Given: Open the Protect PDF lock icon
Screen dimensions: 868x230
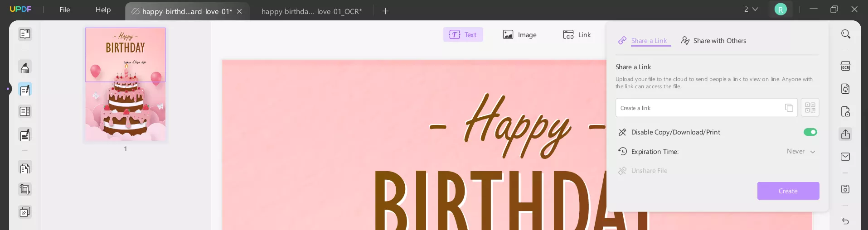Looking at the screenshot, I should [845, 111].
